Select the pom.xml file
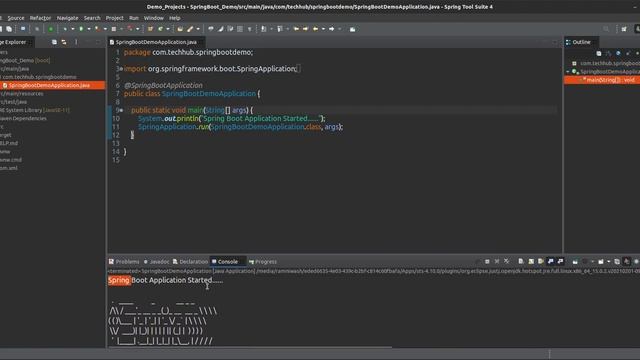The width and height of the screenshot is (640, 360). pyautogui.click(x=9, y=168)
